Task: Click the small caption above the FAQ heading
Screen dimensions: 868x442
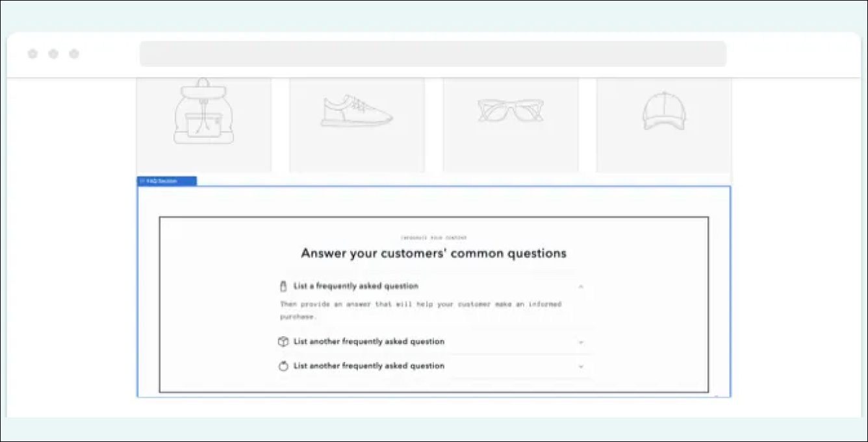Action: pos(433,238)
